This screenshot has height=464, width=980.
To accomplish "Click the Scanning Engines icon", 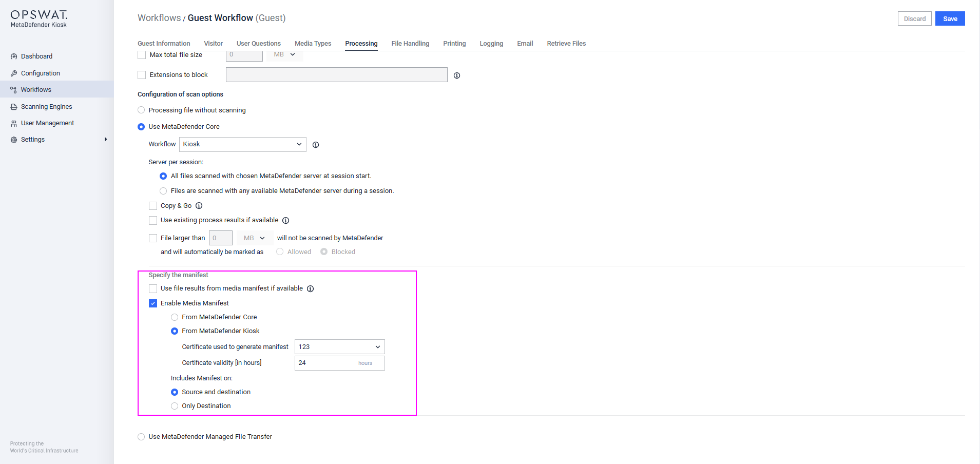I will point(14,107).
